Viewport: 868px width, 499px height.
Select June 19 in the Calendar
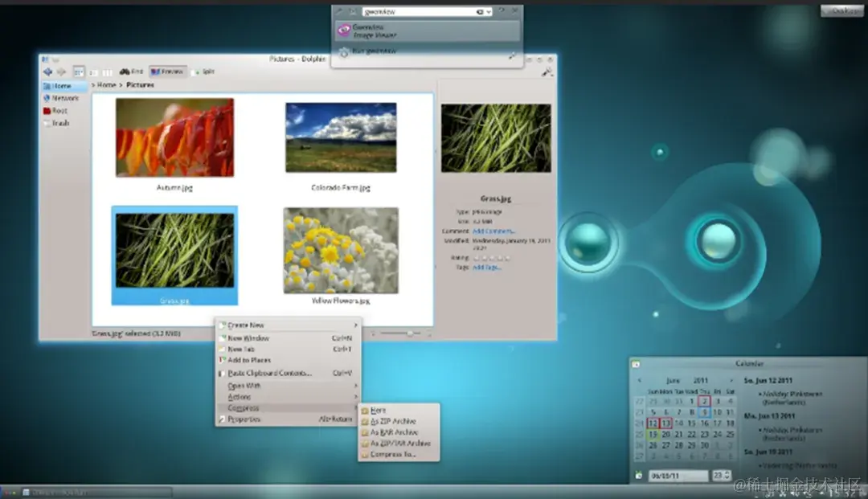click(653, 434)
